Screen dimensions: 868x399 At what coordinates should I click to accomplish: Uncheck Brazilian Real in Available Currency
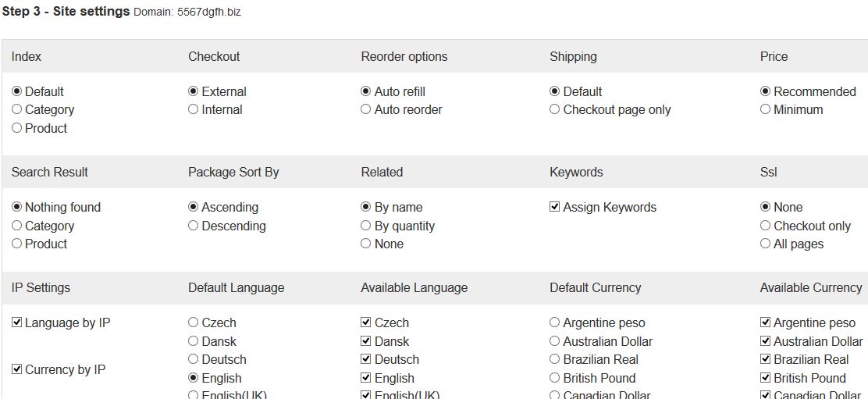pyautogui.click(x=765, y=359)
